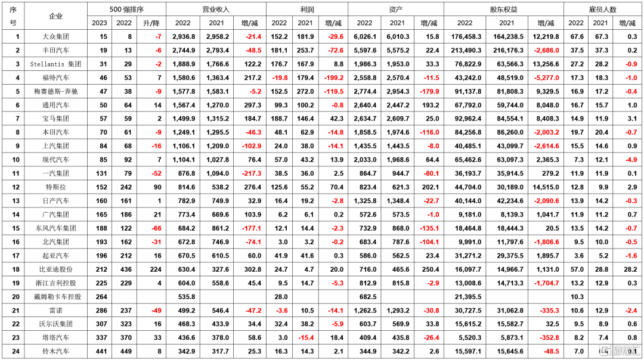Viewport: 644px width, 360px height.
Task: Click 本田汽车 asset change value -116.0
Action: [x=429, y=132]
